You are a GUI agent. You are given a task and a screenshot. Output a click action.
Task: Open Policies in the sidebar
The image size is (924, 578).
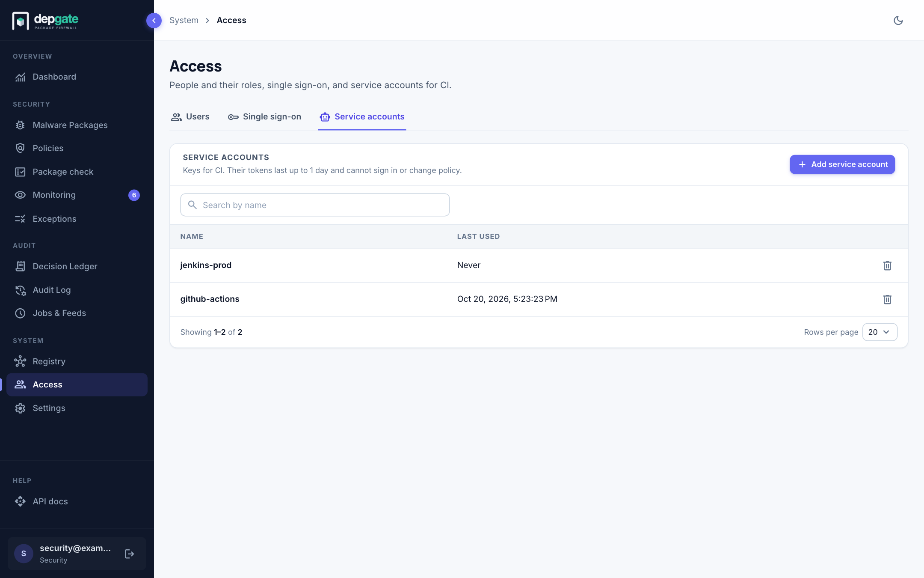pyautogui.click(x=77, y=148)
